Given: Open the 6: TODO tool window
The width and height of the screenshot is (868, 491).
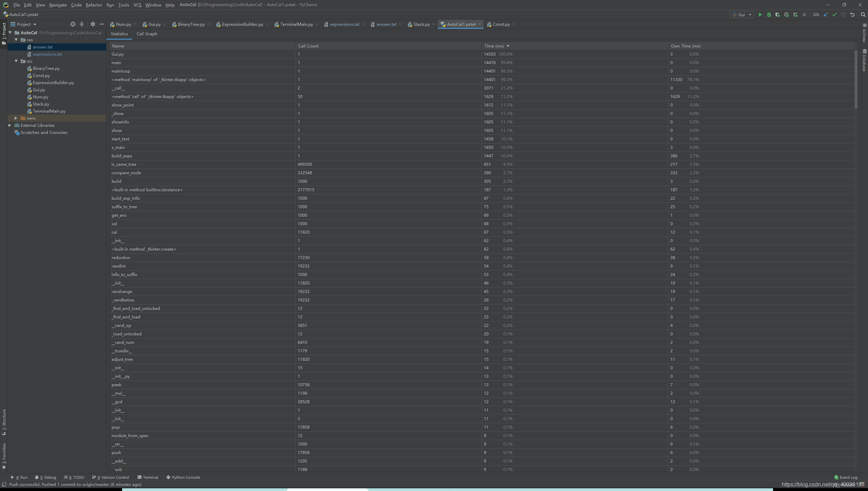Looking at the screenshot, I should (x=74, y=477).
